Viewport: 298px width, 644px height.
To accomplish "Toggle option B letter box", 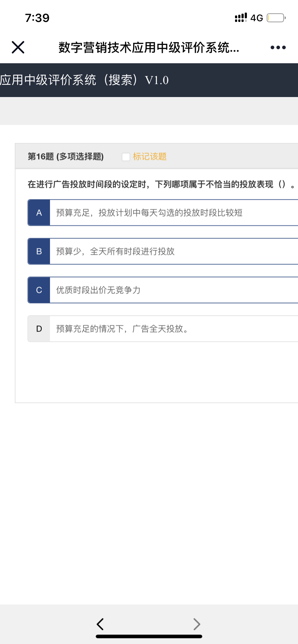I will [39, 252].
